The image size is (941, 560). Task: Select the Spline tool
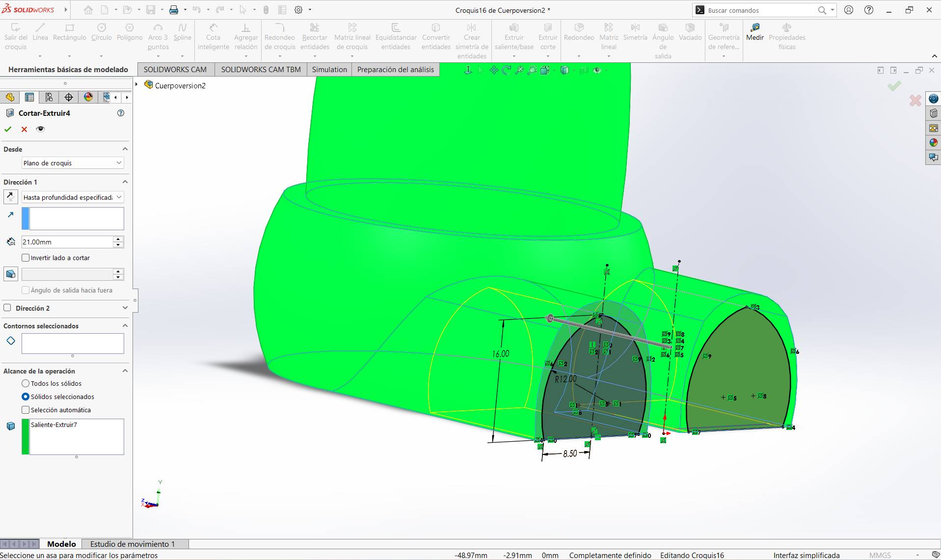coord(182,32)
